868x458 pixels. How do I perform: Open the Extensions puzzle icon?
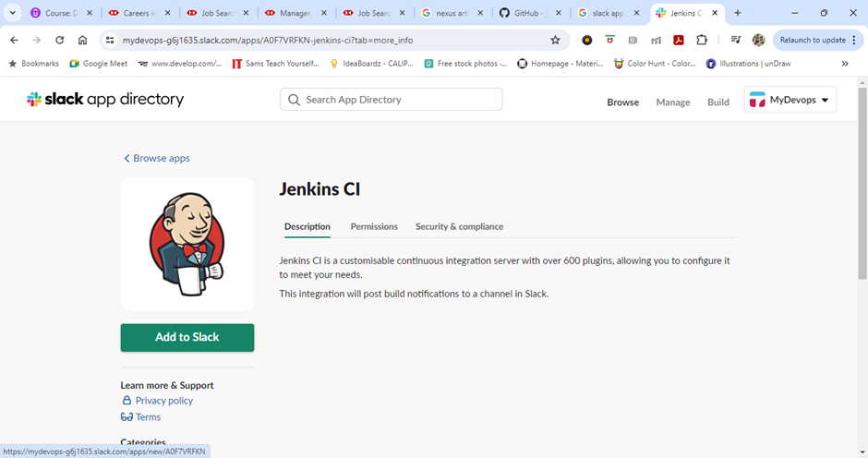(702, 40)
